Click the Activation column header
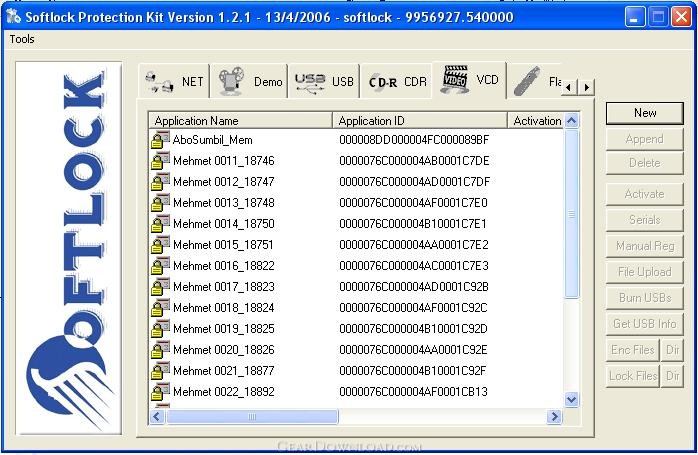 point(536,121)
